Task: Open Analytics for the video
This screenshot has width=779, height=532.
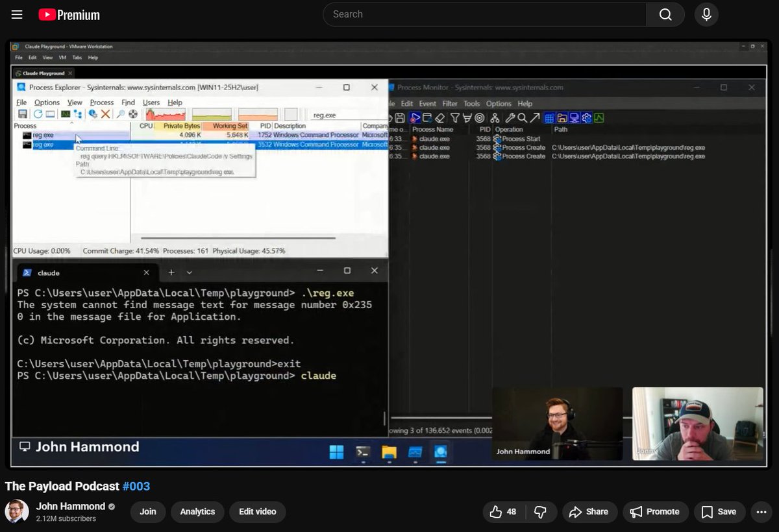Action: (x=197, y=512)
